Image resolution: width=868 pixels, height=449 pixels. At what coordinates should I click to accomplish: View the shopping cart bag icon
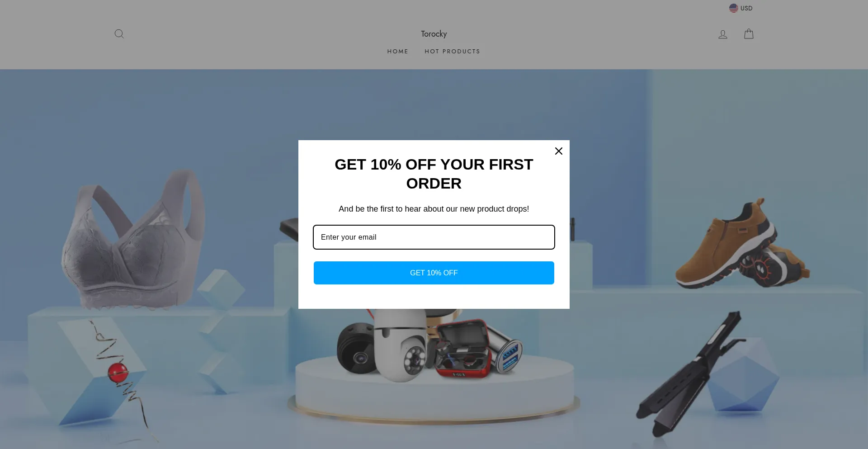pos(749,34)
